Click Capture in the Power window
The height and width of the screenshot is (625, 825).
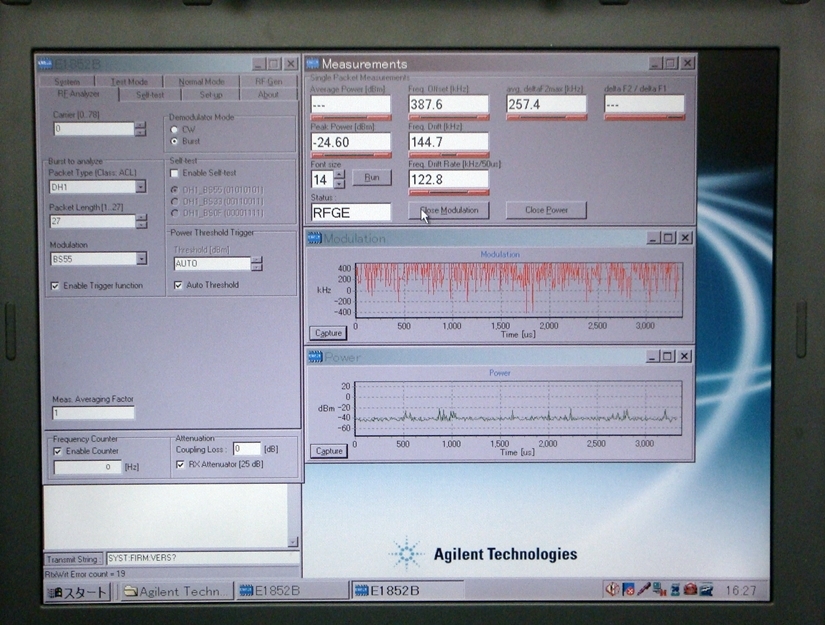click(x=329, y=451)
